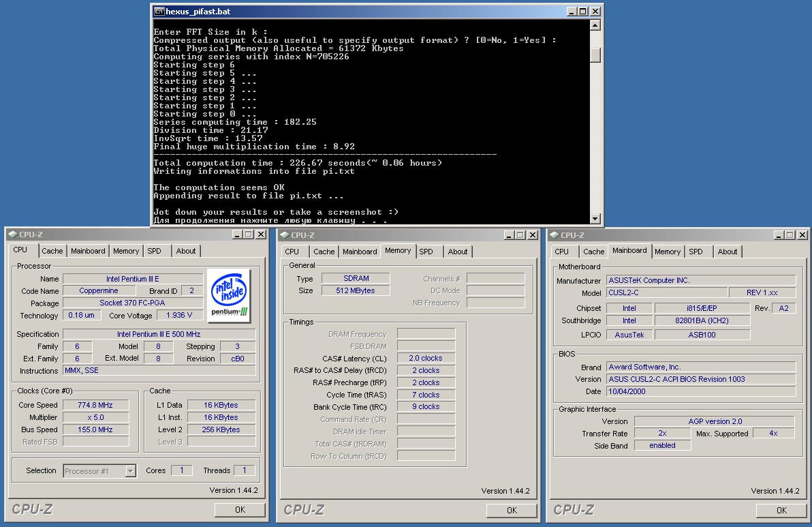Close the middle CPU-Z Memory window
The height and width of the screenshot is (527, 812).
point(532,235)
